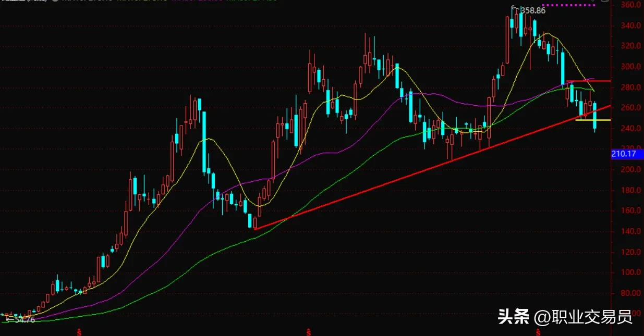Click the earliest red S marker on timeline
Viewport: 644px width, 336px height.
pos(79,331)
